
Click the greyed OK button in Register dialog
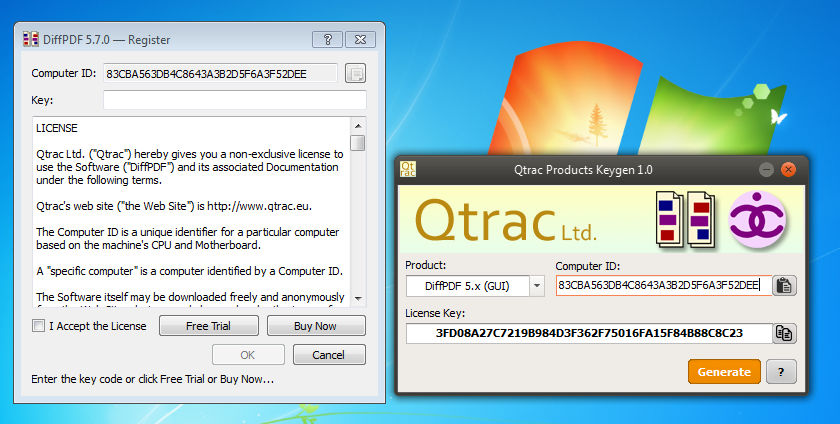(x=248, y=355)
